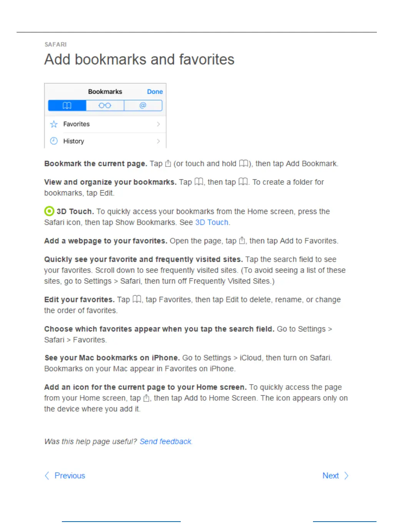Click the History clock icon
The width and height of the screenshot is (393, 532).
[54, 141]
